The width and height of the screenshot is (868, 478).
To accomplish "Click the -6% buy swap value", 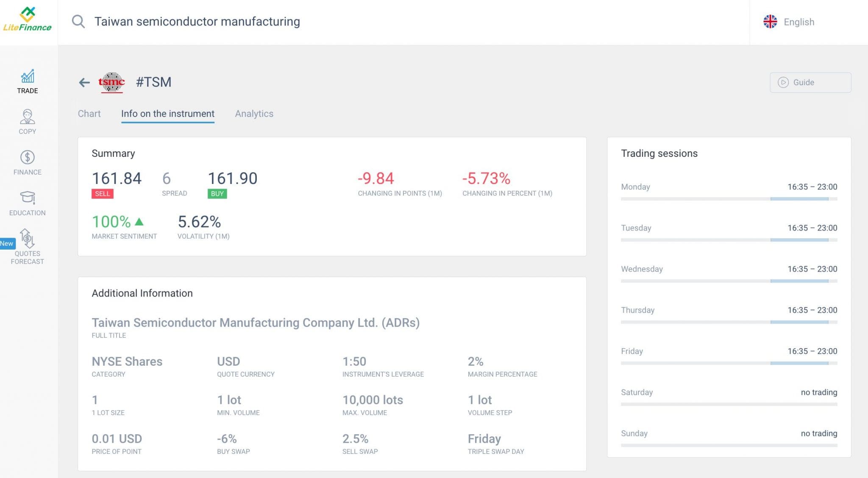I will [x=227, y=439].
